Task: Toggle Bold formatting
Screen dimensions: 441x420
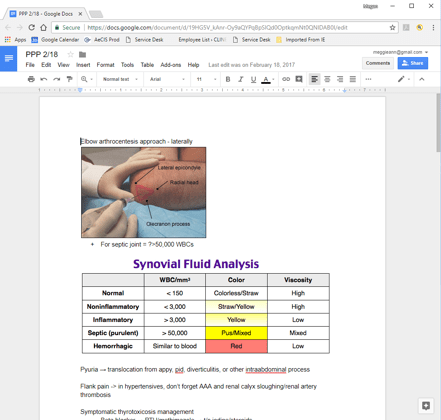Action: (x=228, y=79)
